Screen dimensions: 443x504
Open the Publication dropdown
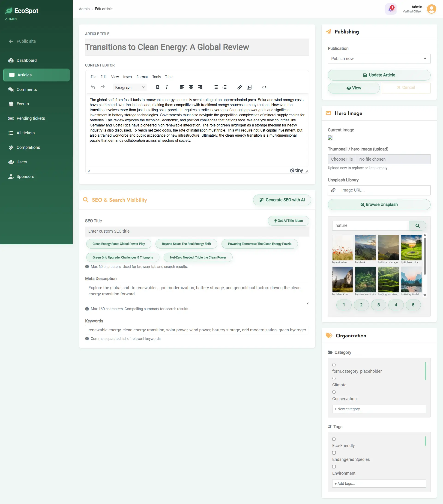coord(379,58)
